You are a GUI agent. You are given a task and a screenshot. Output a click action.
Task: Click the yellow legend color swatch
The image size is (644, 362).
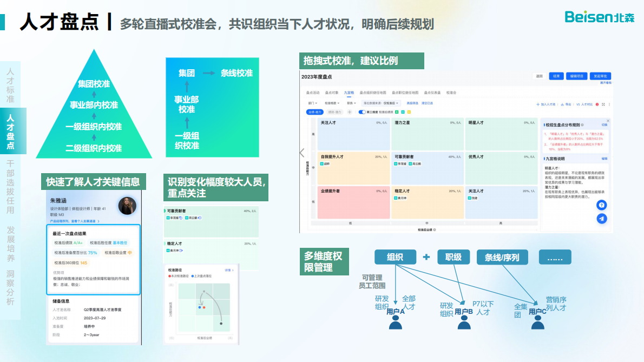coord(410,112)
